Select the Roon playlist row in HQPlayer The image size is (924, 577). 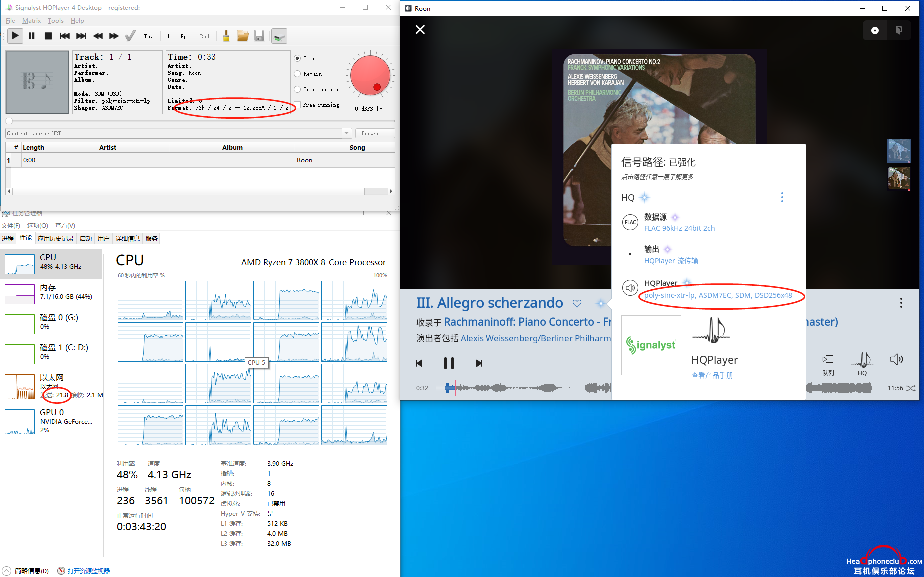tap(200, 160)
